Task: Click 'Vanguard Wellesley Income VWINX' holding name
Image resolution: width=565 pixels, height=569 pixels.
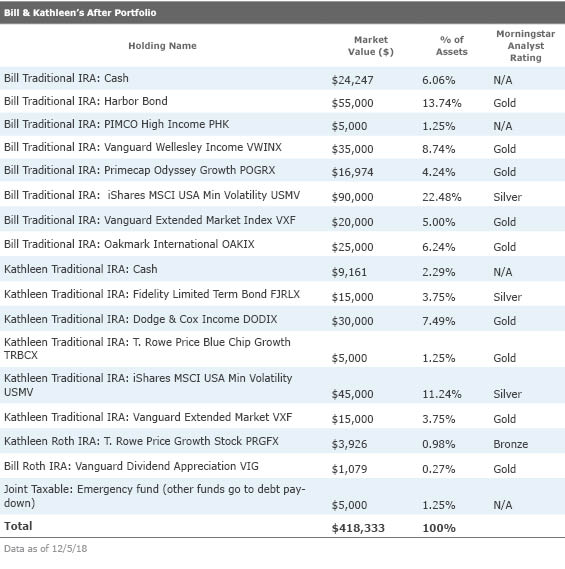Action: 193,147
